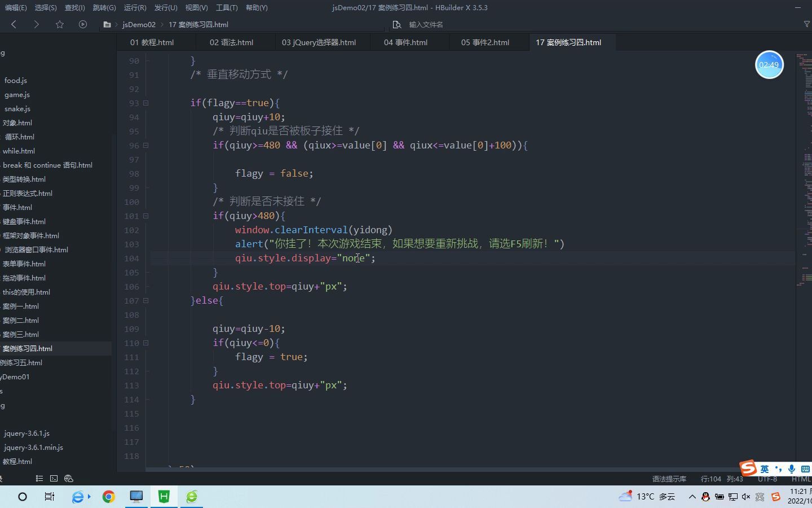Open the weather 13°C 多云 widget

[x=647, y=497]
